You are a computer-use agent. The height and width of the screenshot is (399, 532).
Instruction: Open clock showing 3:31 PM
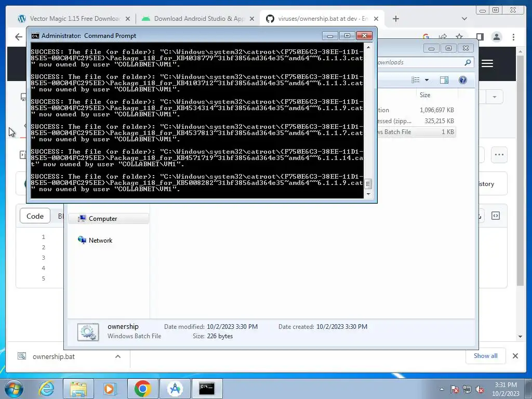click(506, 389)
